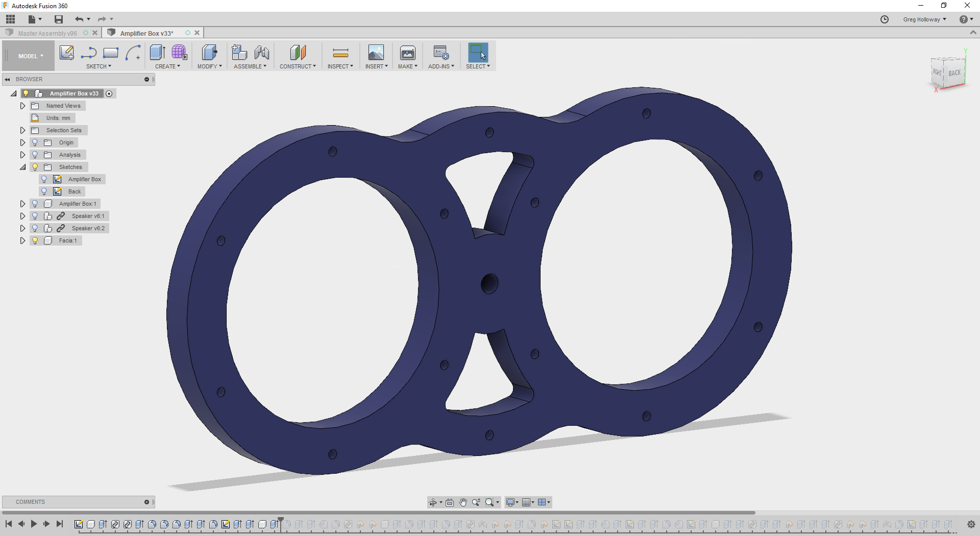
Task: Expand the Origin folder in the browser
Action: 22,142
